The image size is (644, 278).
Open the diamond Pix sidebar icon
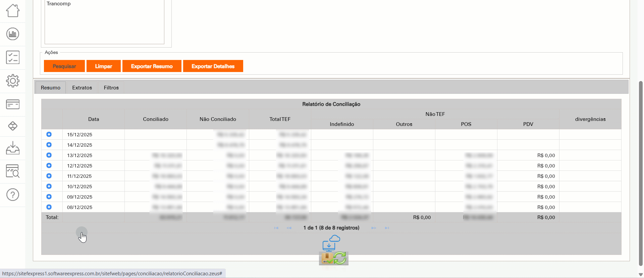point(13,126)
